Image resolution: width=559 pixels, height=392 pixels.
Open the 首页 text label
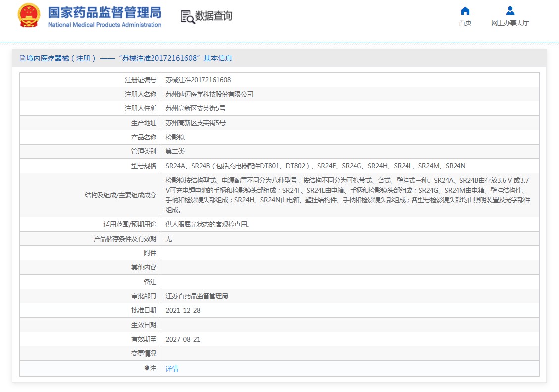pyautogui.click(x=465, y=23)
